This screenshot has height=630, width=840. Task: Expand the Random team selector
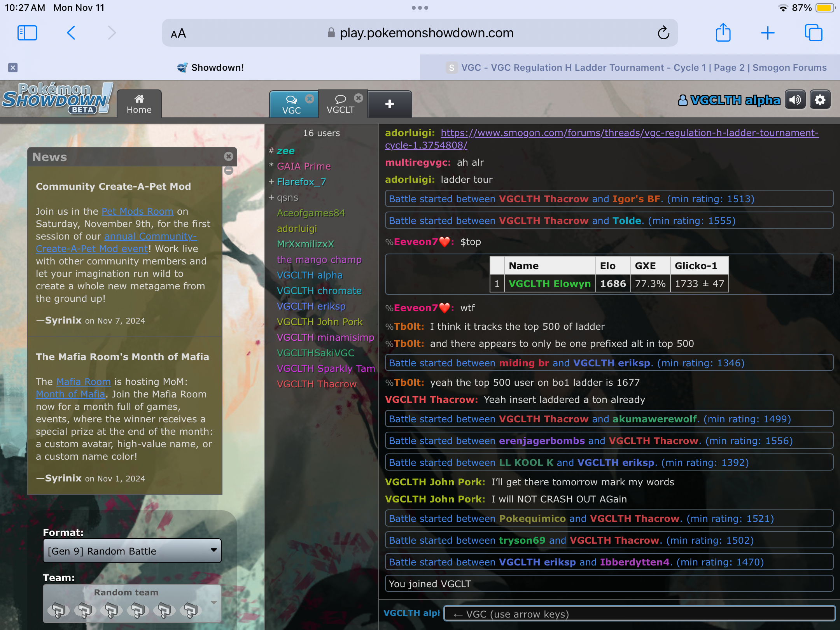coord(132,603)
